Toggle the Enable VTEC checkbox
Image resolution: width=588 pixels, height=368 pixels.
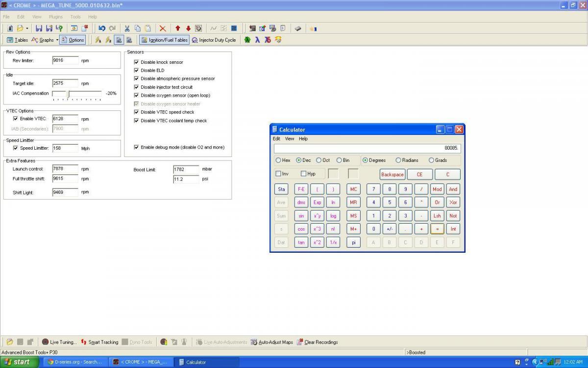(15, 119)
